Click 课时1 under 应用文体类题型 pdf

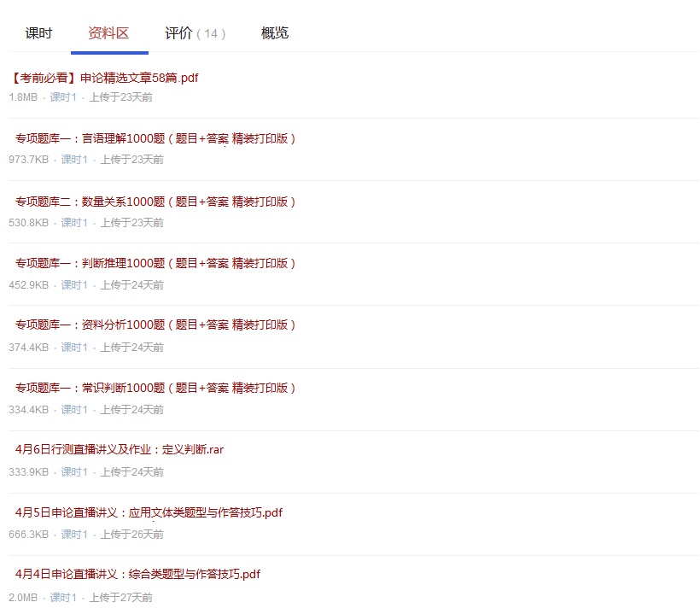74,534
